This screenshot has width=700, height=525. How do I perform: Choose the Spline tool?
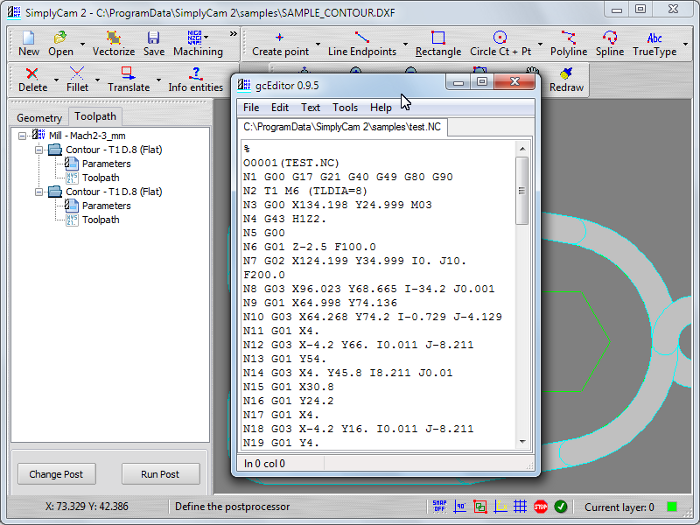[609, 43]
